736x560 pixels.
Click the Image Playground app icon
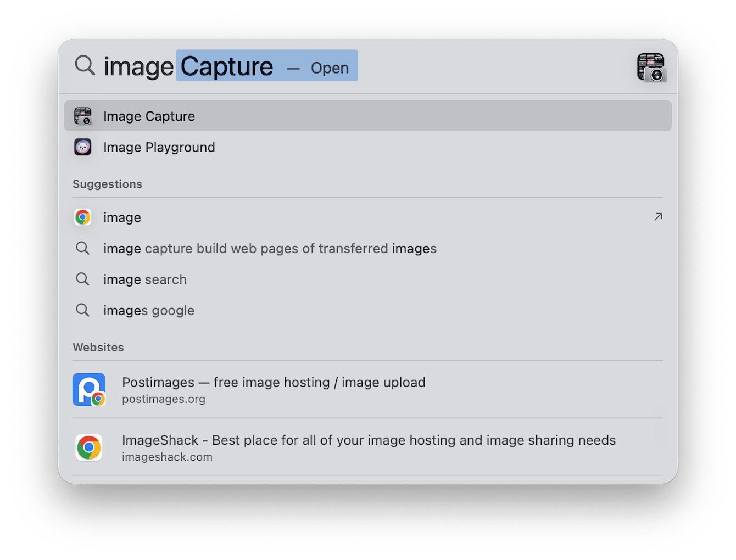(83, 147)
